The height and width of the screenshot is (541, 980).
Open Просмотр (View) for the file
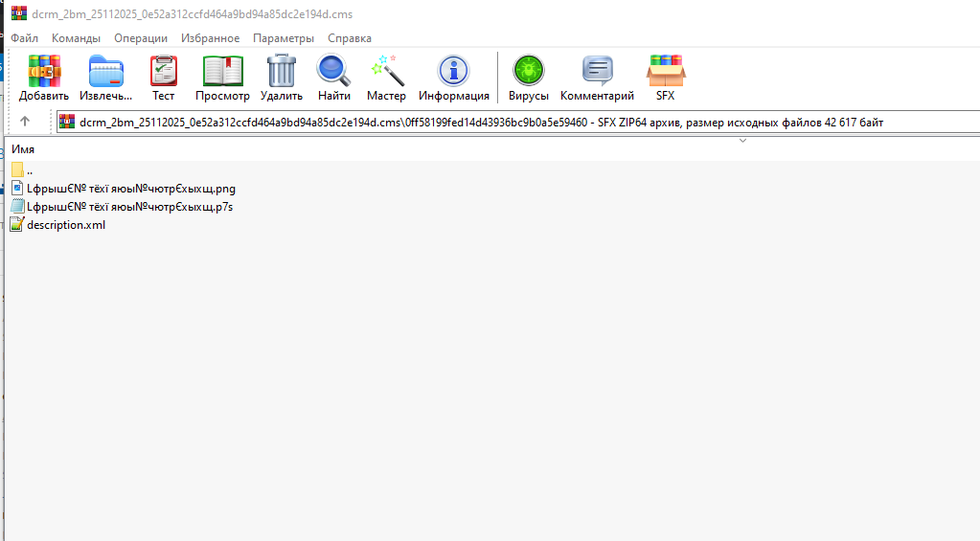coord(222,78)
